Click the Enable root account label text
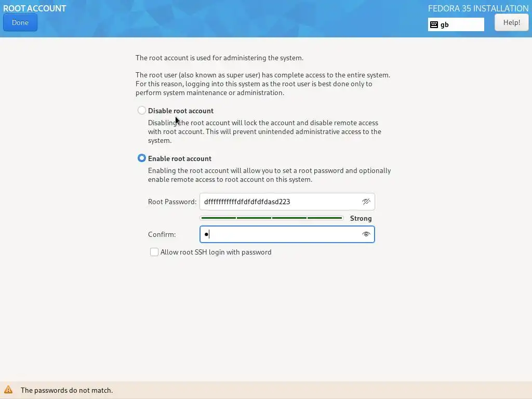Viewport: 532px width, 399px height. pos(179,158)
